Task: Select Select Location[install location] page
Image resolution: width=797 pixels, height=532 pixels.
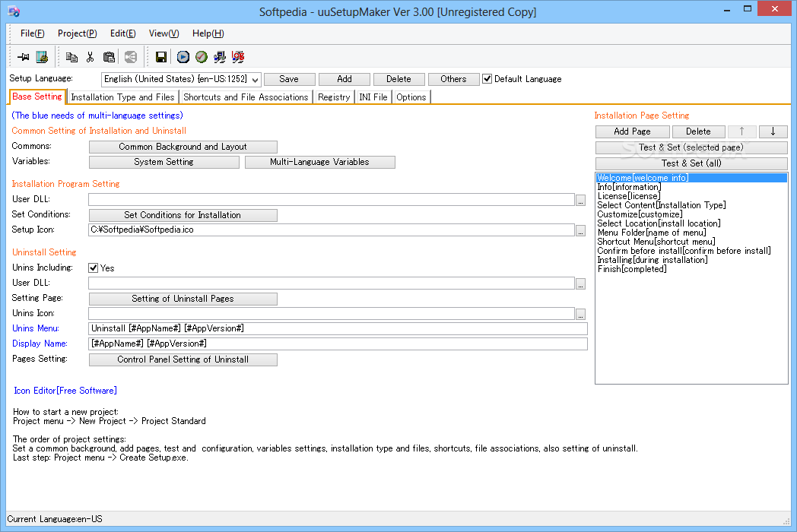Action: [x=691, y=223]
